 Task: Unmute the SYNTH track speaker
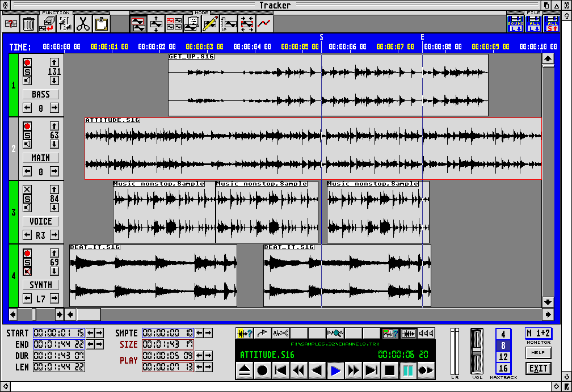(x=27, y=271)
